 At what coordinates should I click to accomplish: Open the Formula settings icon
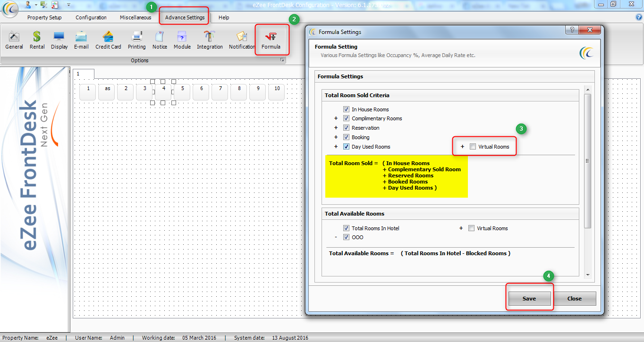coord(271,41)
